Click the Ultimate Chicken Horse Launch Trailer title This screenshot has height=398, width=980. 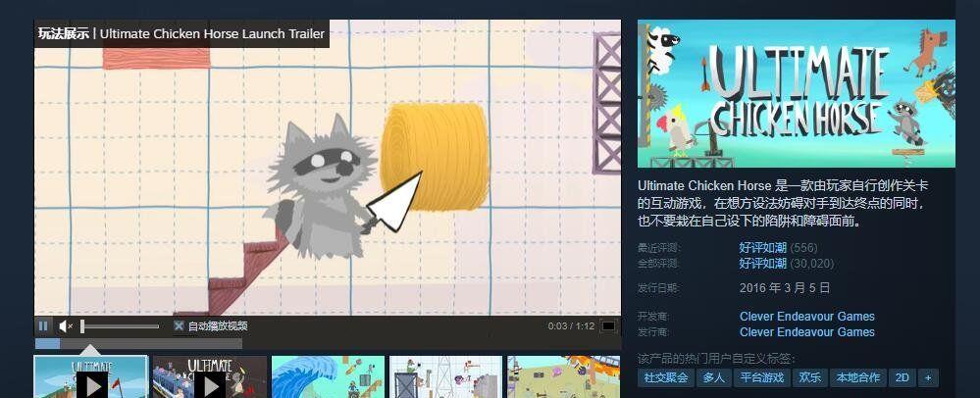point(212,33)
